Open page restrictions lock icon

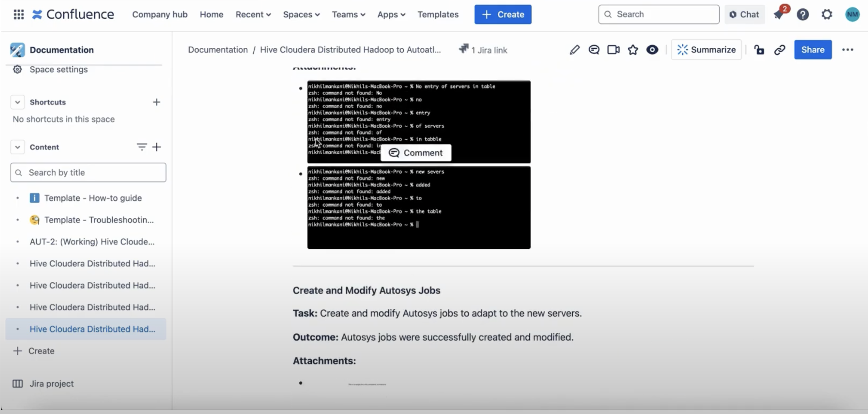pos(759,50)
